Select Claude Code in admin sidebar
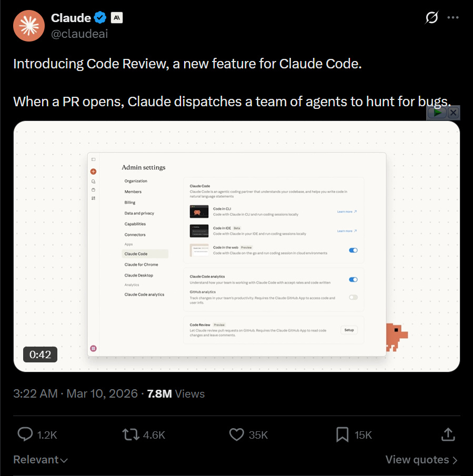 tap(136, 254)
